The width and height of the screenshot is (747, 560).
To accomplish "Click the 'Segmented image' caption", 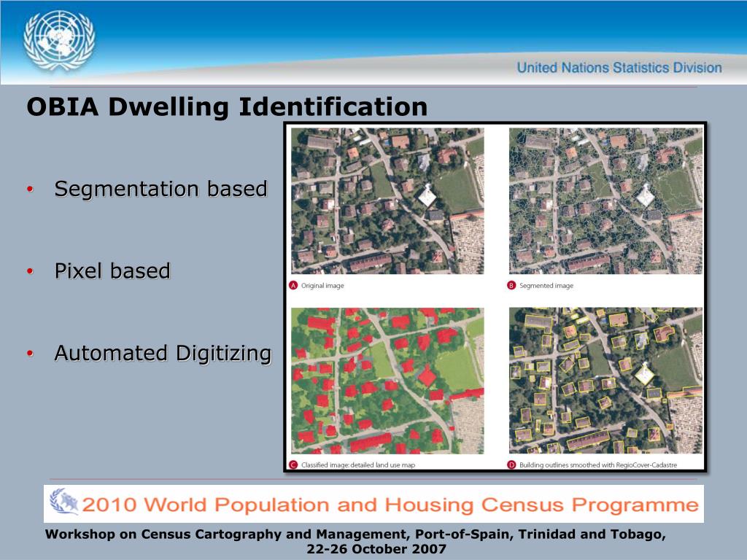I will pos(546,286).
